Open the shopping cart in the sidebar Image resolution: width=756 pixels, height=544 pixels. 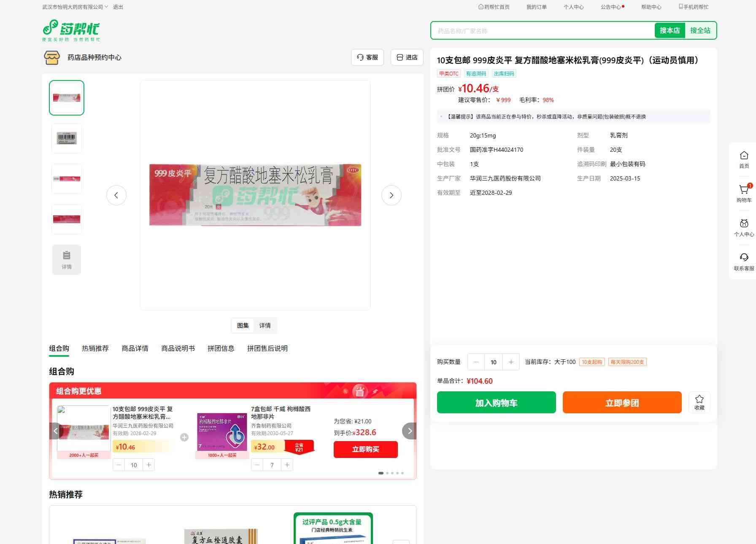(744, 193)
